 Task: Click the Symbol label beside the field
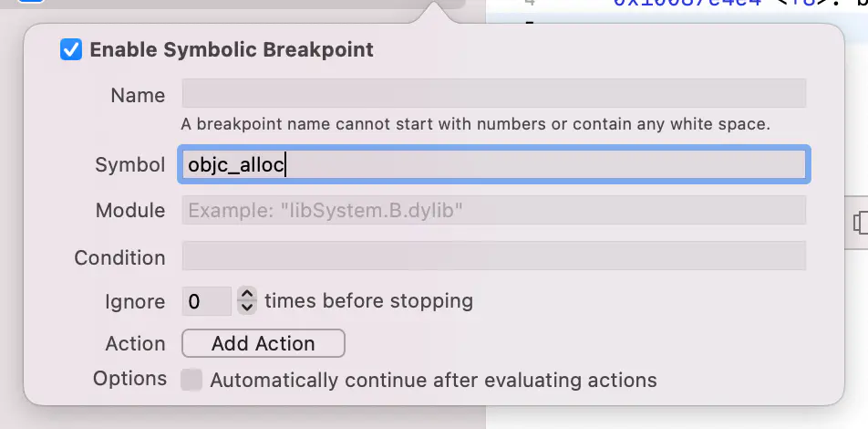tap(130, 164)
